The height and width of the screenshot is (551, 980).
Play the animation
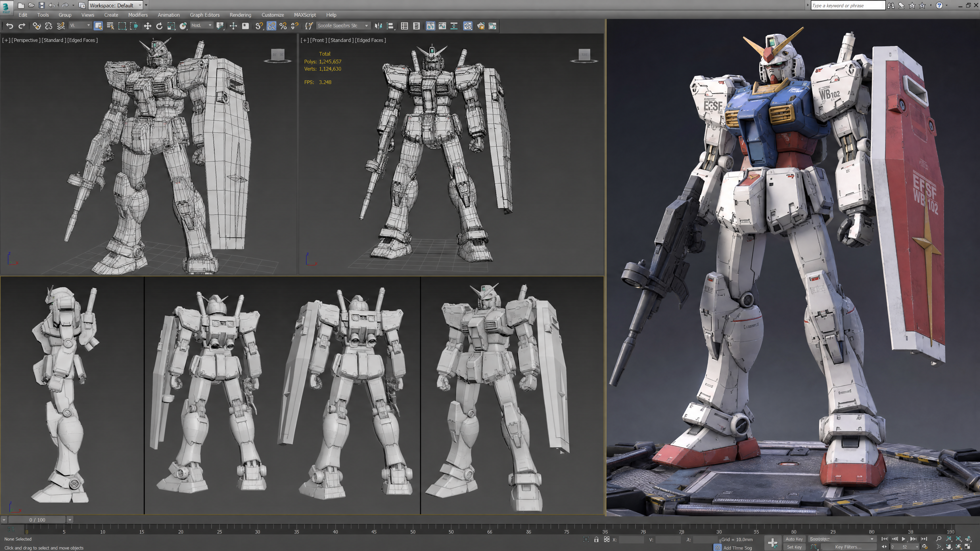click(903, 539)
